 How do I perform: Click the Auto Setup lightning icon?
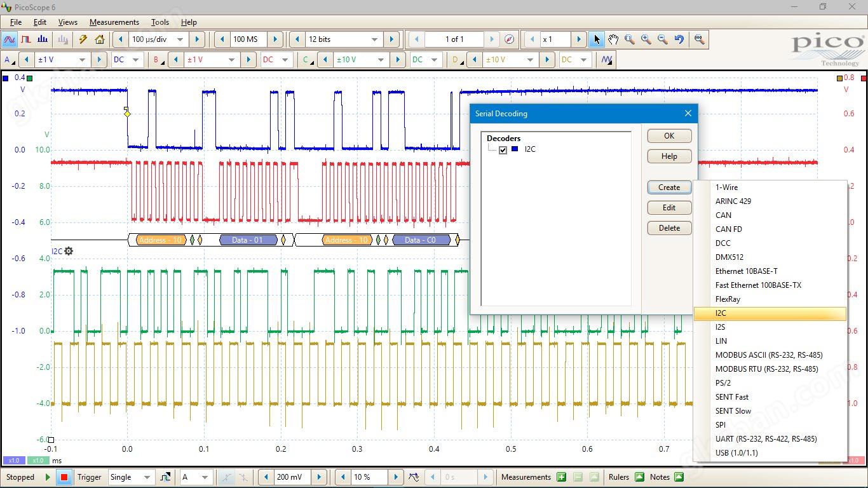[83, 39]
